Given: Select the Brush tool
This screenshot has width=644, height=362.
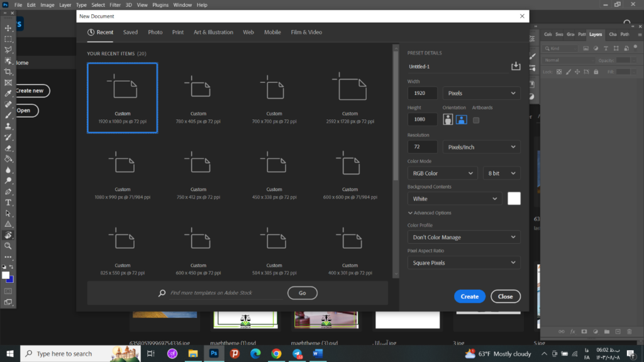Looking at the screenshot, I should (8, 116).
